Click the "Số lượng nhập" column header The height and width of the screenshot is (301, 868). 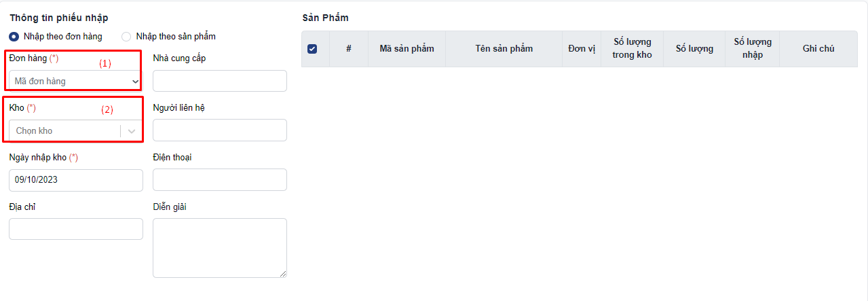752,49
